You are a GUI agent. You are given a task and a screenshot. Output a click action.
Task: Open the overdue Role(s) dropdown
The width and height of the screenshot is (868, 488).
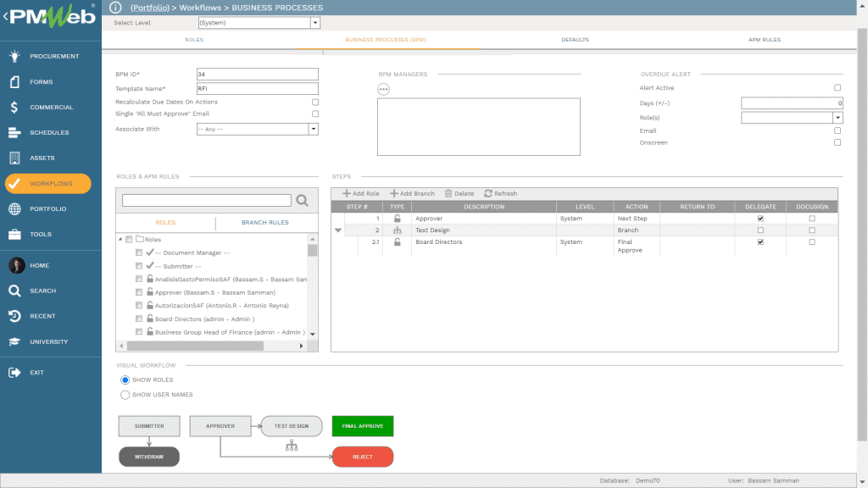(837, 117)
